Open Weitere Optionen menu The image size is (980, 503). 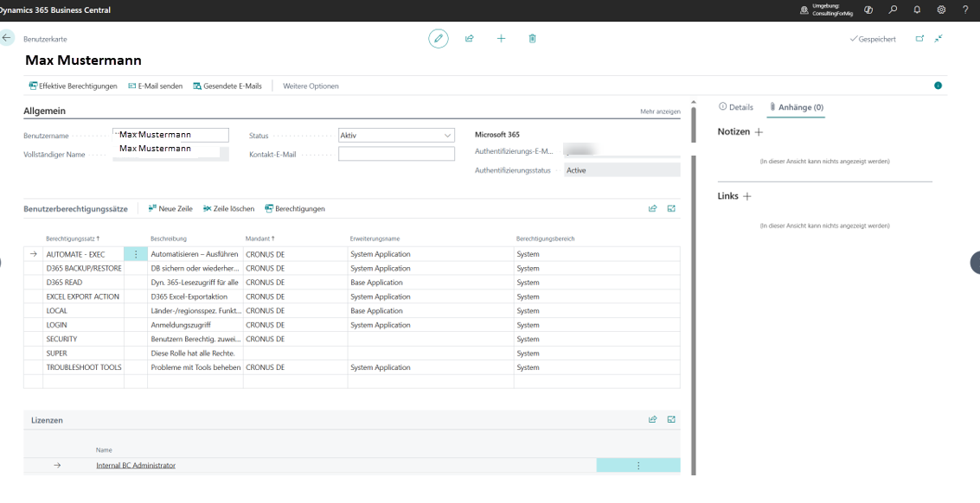pyautogui.click(x=311, y=86)
